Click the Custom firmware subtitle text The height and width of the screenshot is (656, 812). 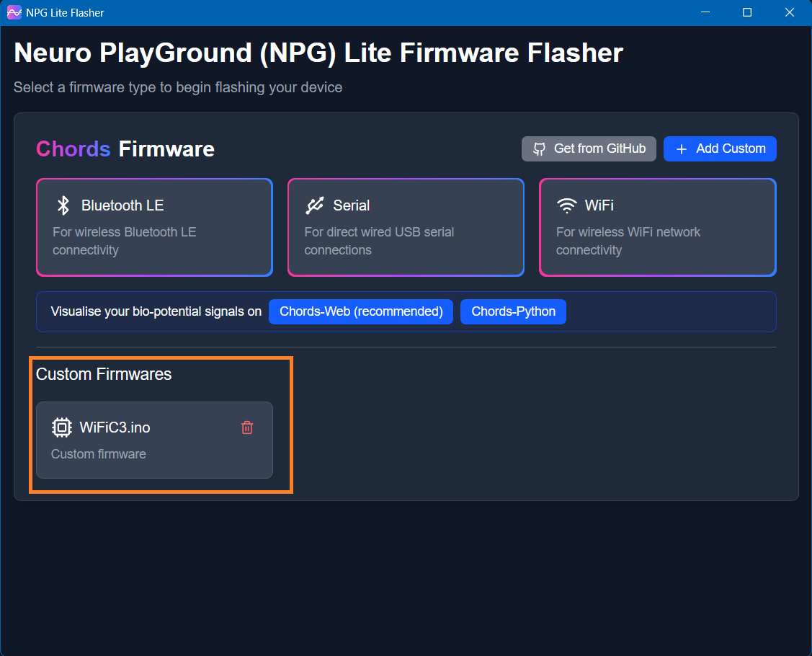pyautogui.click(x=99, y=454)
